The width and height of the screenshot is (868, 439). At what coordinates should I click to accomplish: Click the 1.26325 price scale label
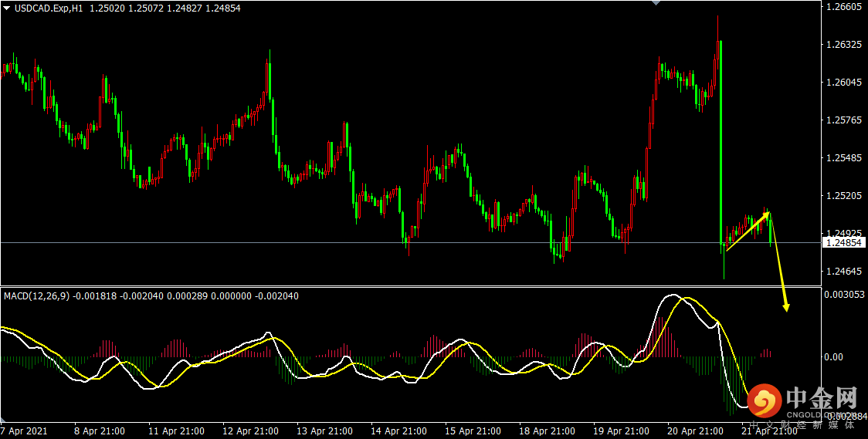click(x=846, y=46)
